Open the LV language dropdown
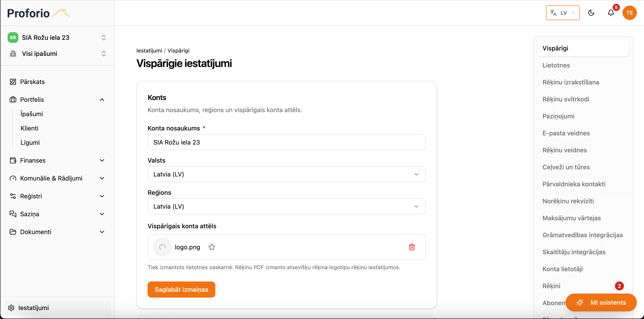 pyautogui.click(x=563, y=13)
